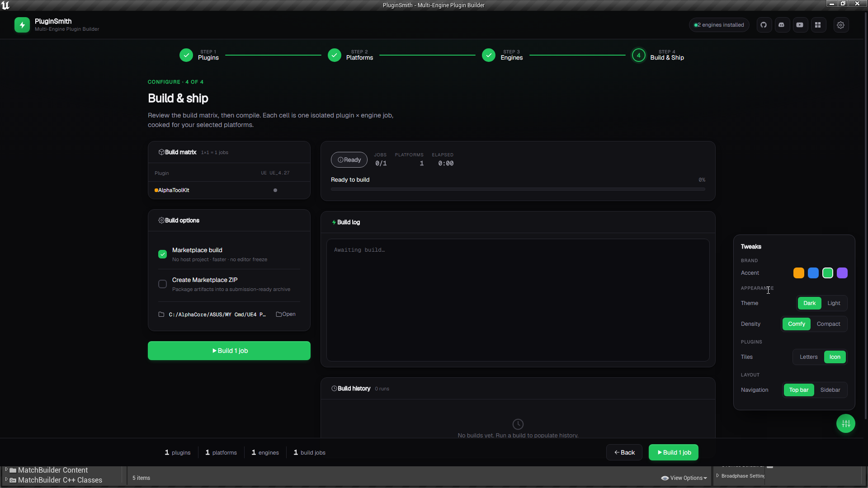Select the Light theme option
The width and height of the screenshot is (868, 488).
click(834, 303)
